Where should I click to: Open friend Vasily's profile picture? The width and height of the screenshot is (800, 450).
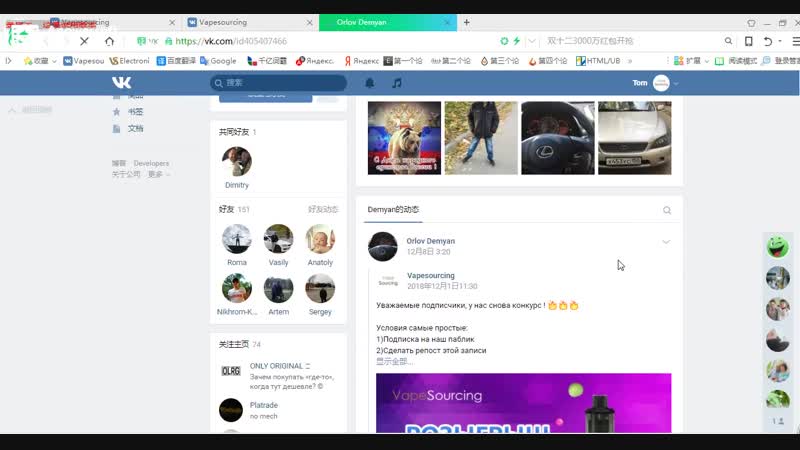click(279, 239)
